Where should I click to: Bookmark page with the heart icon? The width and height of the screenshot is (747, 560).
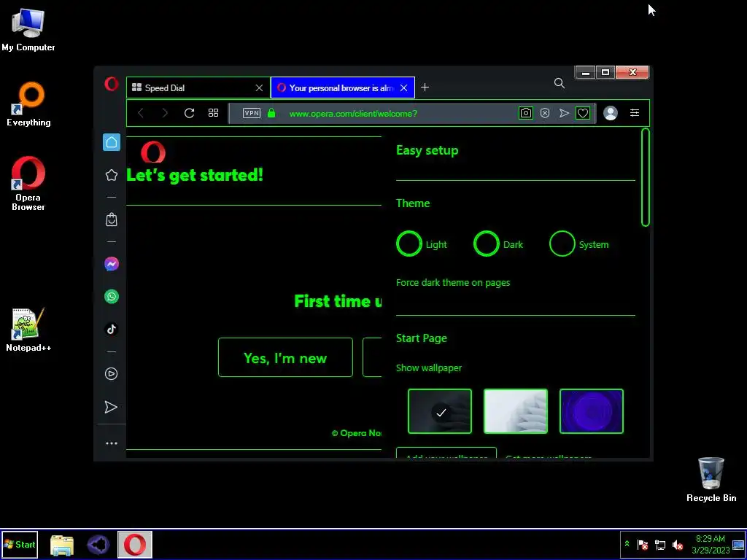(x=583, y=113)
